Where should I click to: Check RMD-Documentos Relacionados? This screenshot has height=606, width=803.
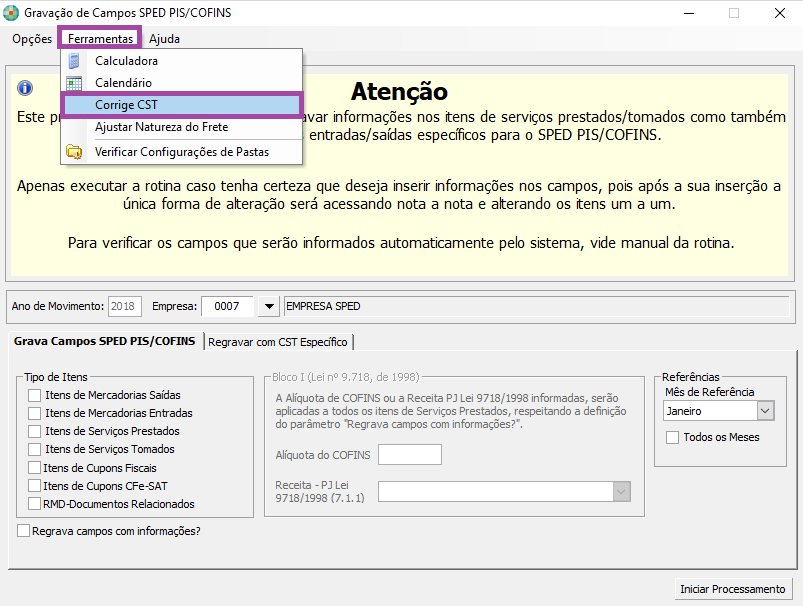click(34, 504)
